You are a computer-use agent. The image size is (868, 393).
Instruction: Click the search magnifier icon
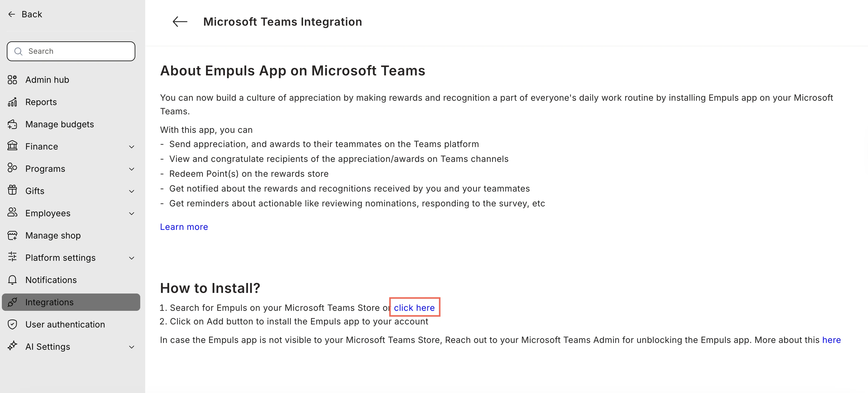(19, 51)
